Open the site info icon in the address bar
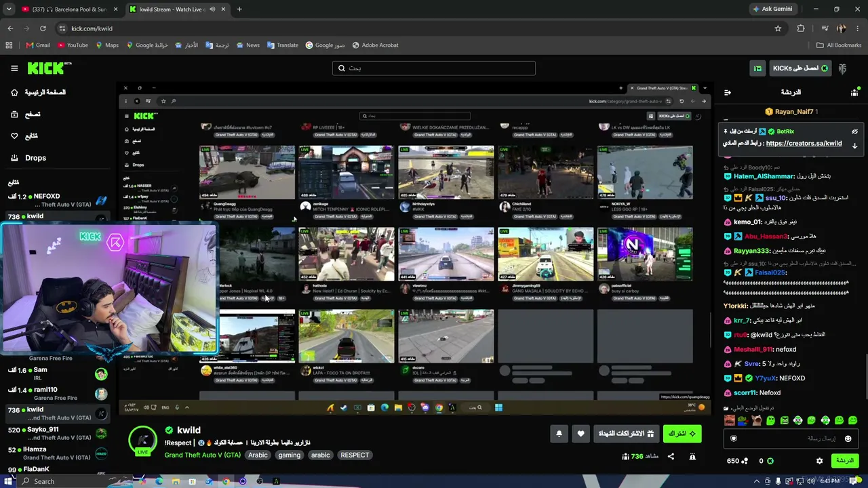Image resolution: width=868 pixels, height=488 pixels. [x=62, y=28]
